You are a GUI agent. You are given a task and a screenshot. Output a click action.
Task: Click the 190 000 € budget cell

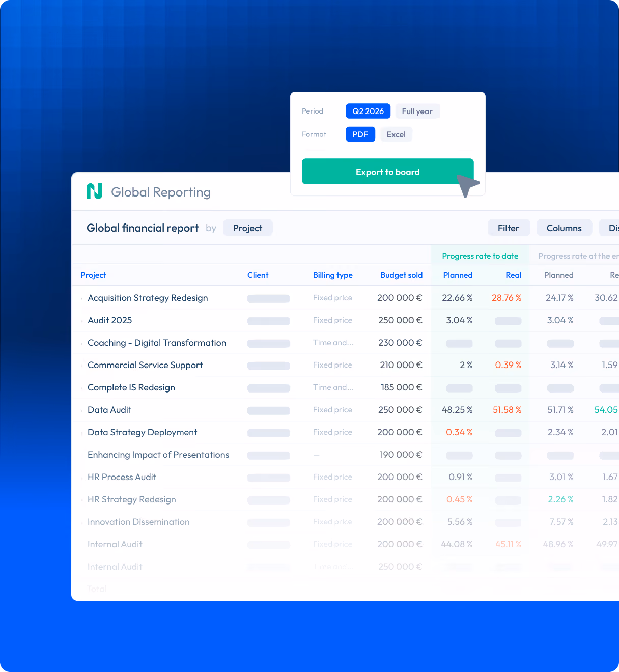coord(401,455)
